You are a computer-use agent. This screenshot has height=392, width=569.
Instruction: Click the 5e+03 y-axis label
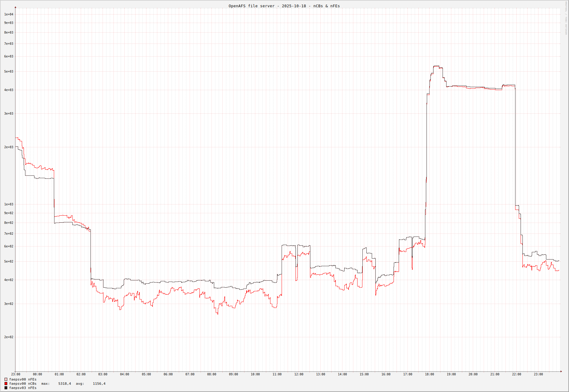coord(8,71)
